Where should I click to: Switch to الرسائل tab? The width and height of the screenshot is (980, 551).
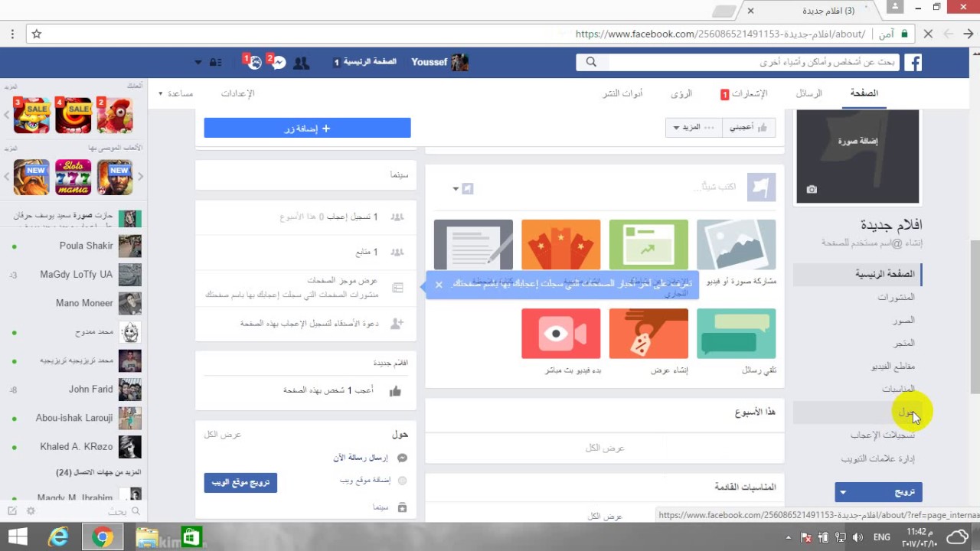[808, 93]
